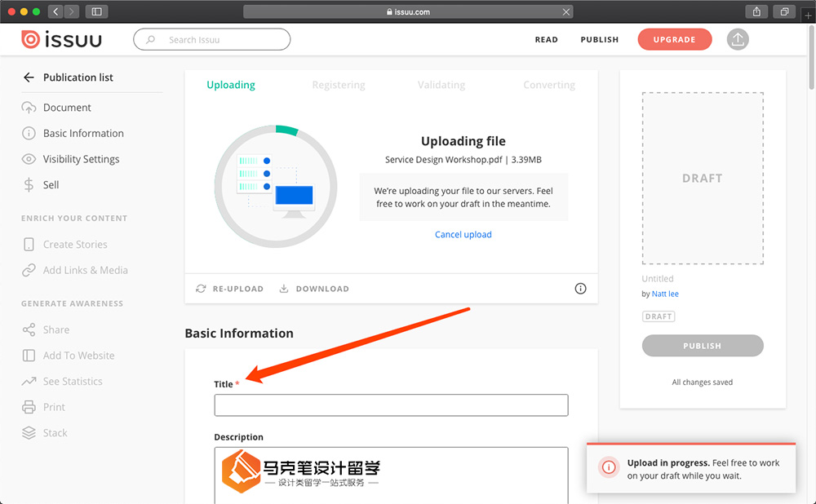The width and height of the screenshot is (816, 504).
Task: Click the info icon beside DOWNLOAD bar
Action: pyautogui.click(x=580, y=289)
